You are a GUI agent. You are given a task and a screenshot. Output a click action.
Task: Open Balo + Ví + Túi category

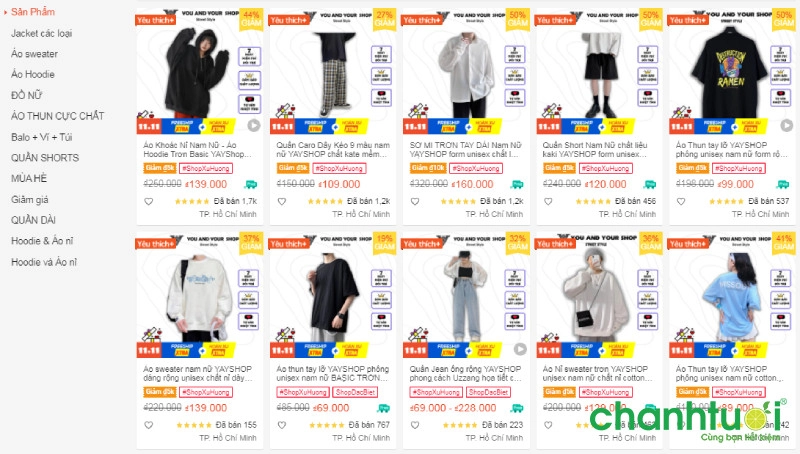41,137
